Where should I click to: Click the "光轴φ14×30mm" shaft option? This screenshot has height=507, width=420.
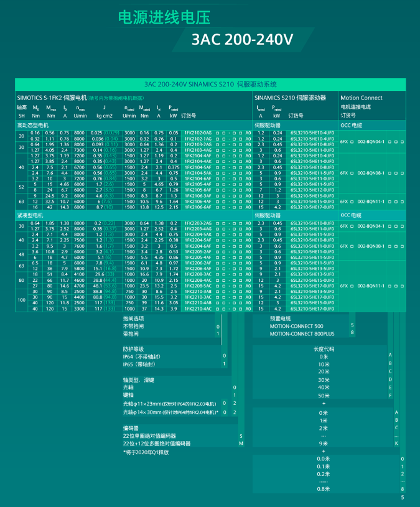170,412
